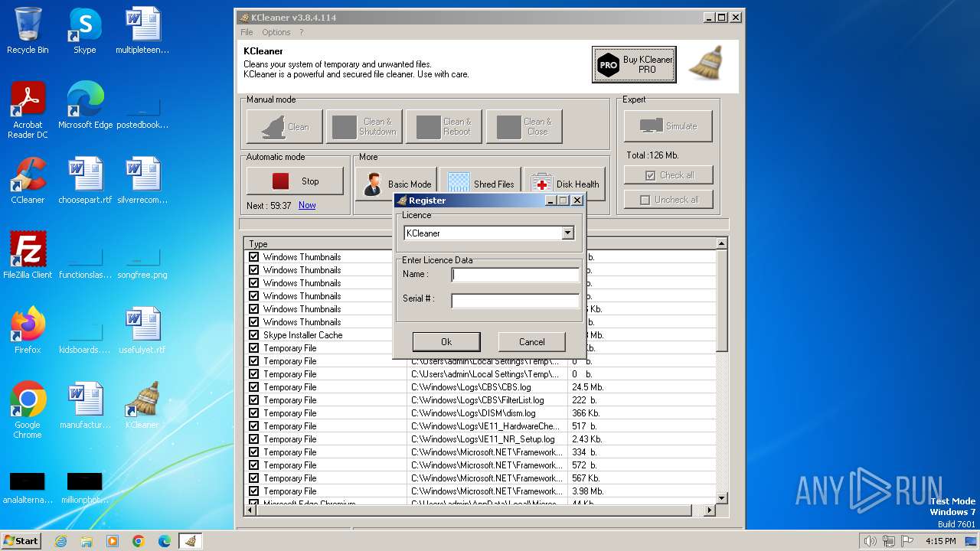The height and width of the screenshot is (551, 980).
Task: Click the Name input field
Action: tap(515, 275)
